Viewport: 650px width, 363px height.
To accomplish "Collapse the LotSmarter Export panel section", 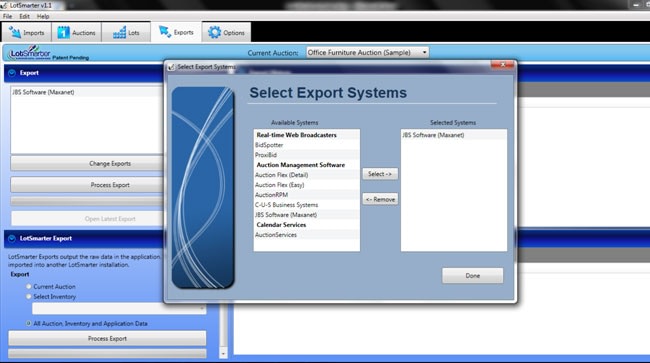I will [x=12, y=238].
